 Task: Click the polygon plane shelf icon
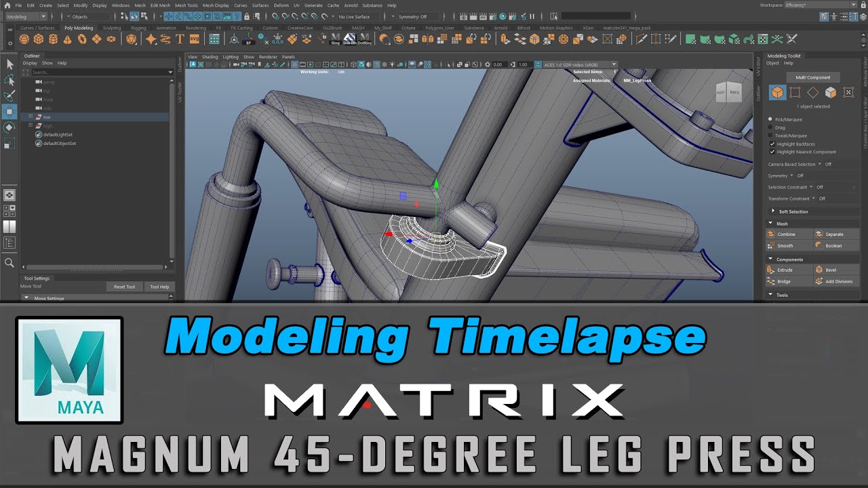click(x=97, y=39)
